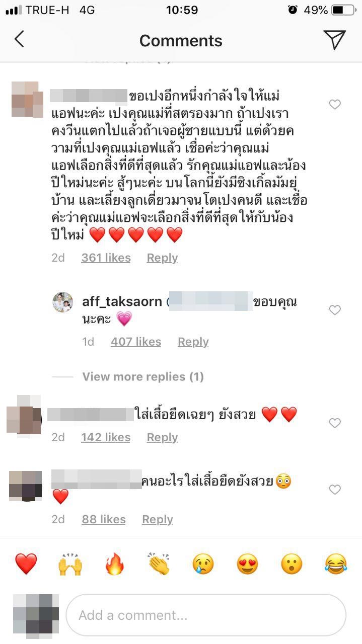
Task: Insert laughing tears quick emoji
Action: (336, 563)
